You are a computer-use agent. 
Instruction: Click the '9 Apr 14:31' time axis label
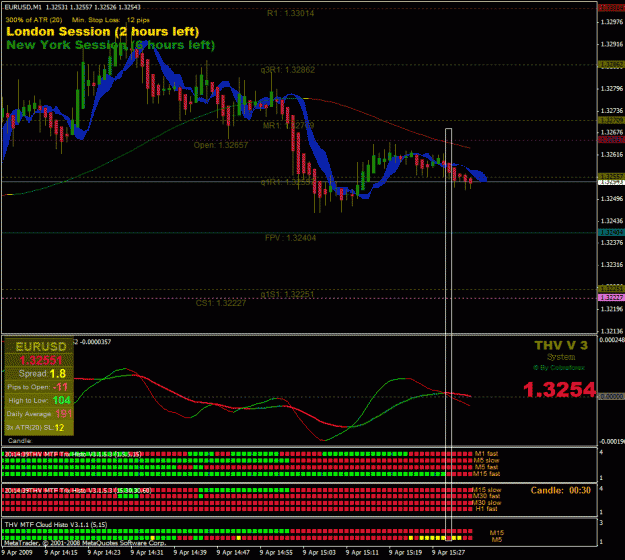click(x=147, y=553)
